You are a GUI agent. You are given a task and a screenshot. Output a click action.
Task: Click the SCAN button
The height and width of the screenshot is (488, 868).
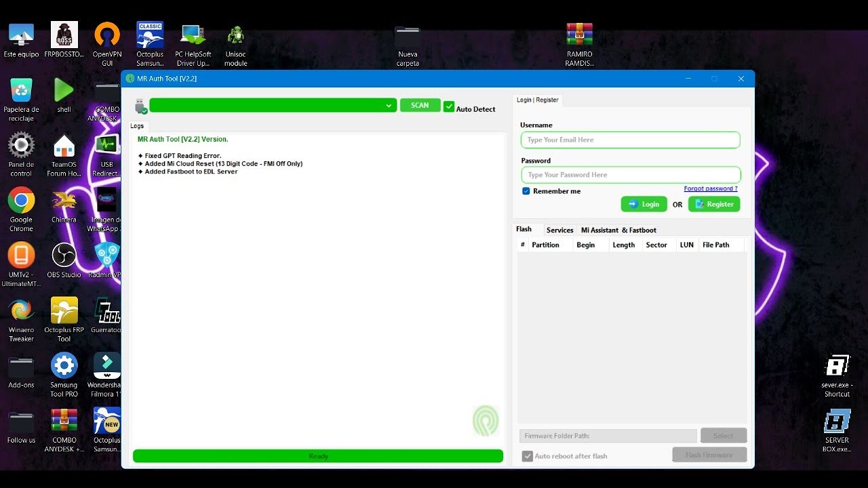420,105
